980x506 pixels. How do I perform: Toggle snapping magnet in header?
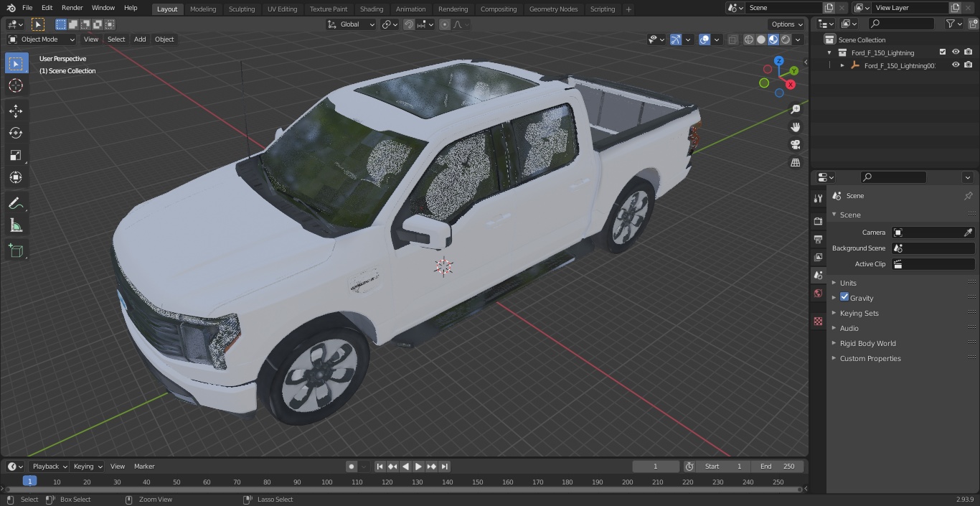click(x=408, y=24)
